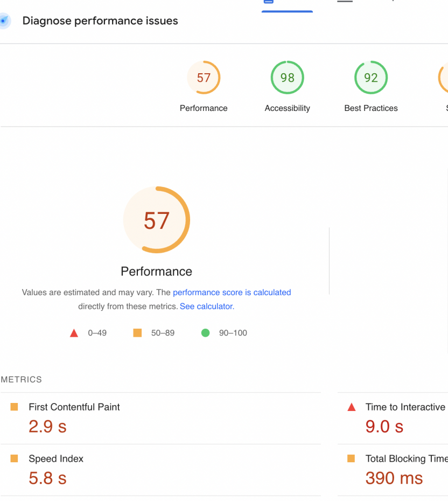Viewport: 448px width, 501px height.
Task: Click the orange square next to Total Blocking Time
Action: (351, 458)
